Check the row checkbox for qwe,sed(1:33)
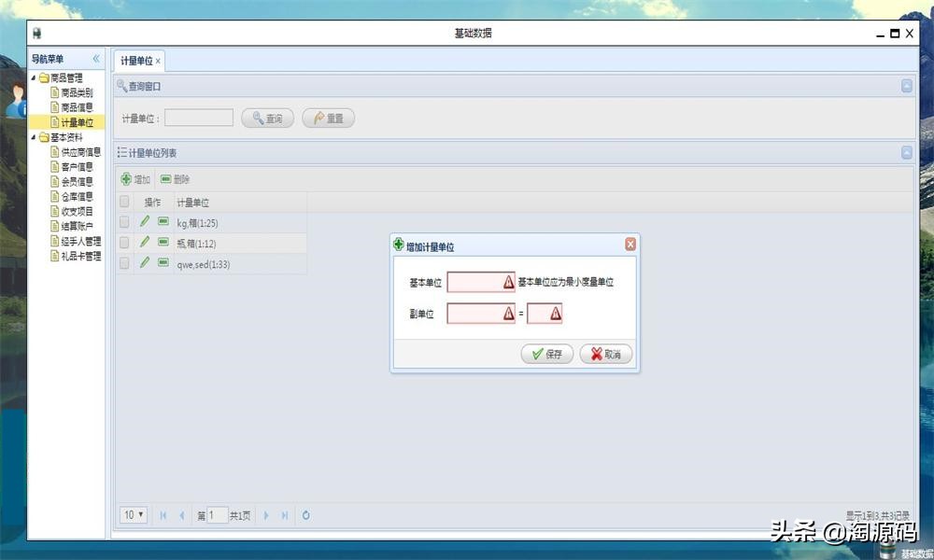 click(123, 264)
